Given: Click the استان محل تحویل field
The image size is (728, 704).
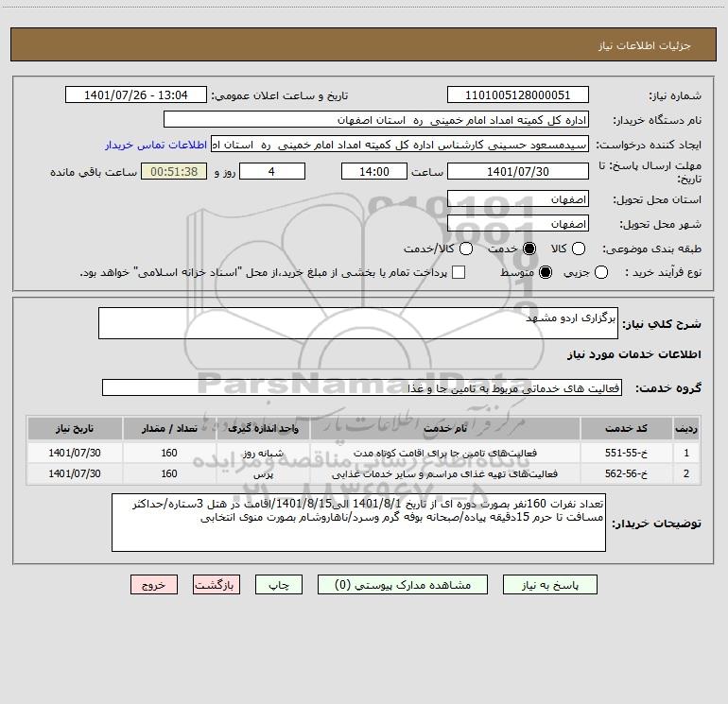Looking at the screenshot, I should (518, 199).
